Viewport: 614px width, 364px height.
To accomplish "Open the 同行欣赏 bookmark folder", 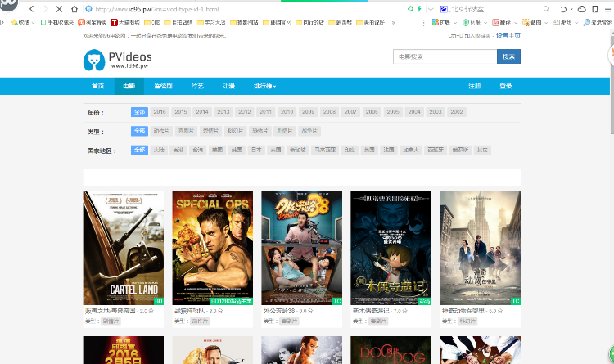I will tap(309, 22).
